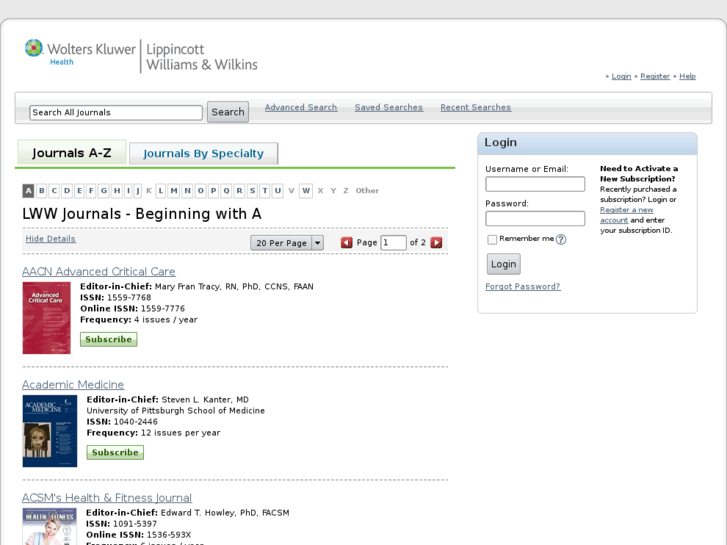Select letter Q in alphabet index

point(226,191)
